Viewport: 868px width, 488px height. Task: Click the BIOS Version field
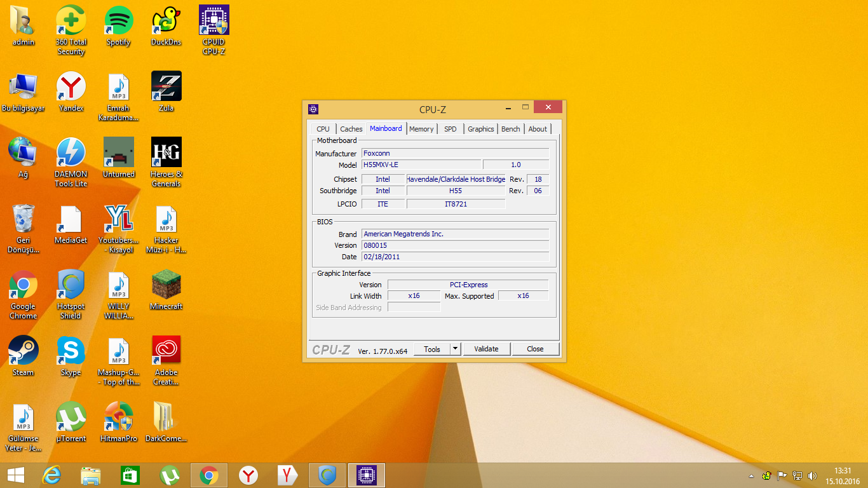454,245
